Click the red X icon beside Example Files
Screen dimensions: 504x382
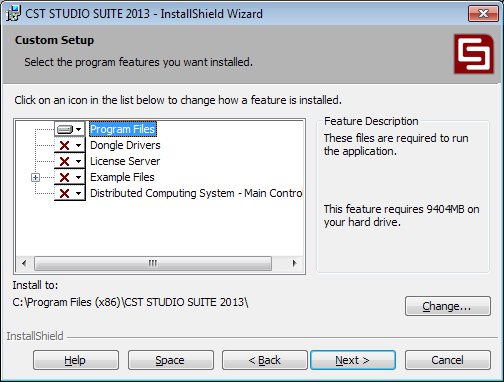point(64,177)
